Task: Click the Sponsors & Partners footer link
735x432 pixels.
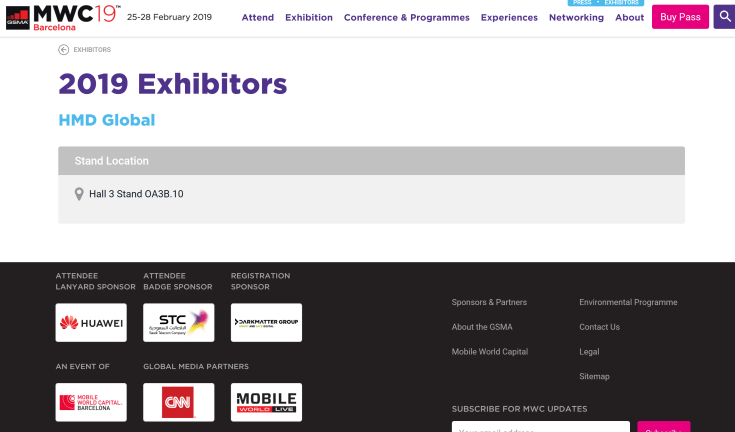Action: [x=489, y=302]
